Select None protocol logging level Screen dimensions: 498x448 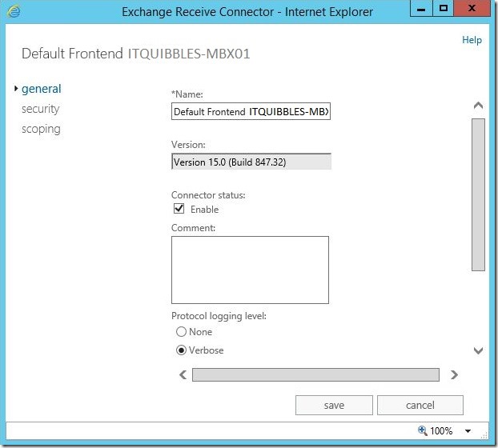coord(181,331)
